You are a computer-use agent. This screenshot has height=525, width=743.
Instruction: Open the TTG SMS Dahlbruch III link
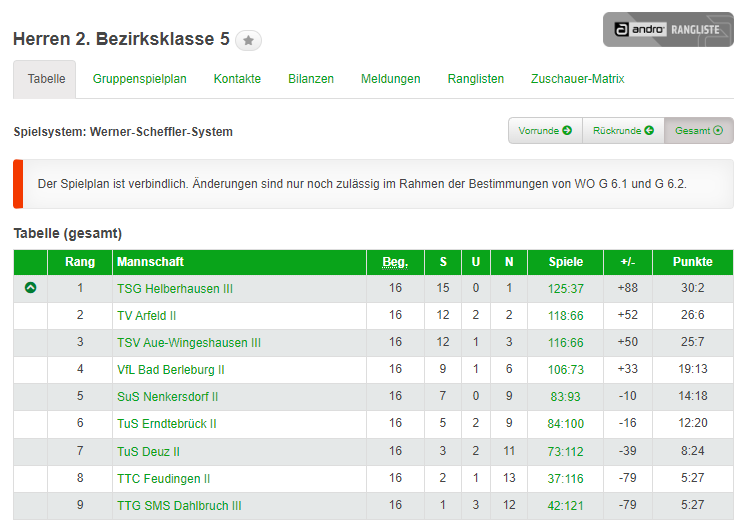click(179, 506)
